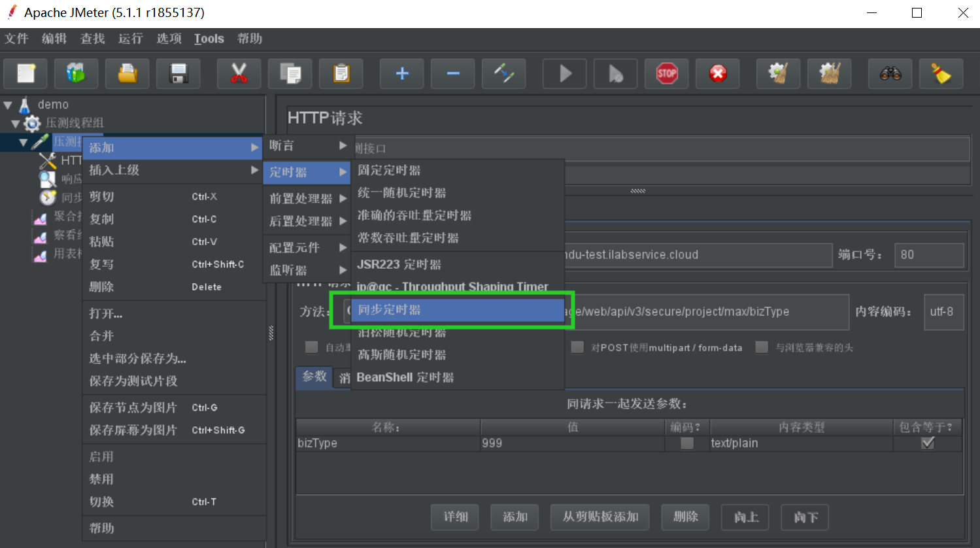Toggle the 编码 checkbox in bizType row
The width and height of the screenshot is (980, 548).
(686, 443)
